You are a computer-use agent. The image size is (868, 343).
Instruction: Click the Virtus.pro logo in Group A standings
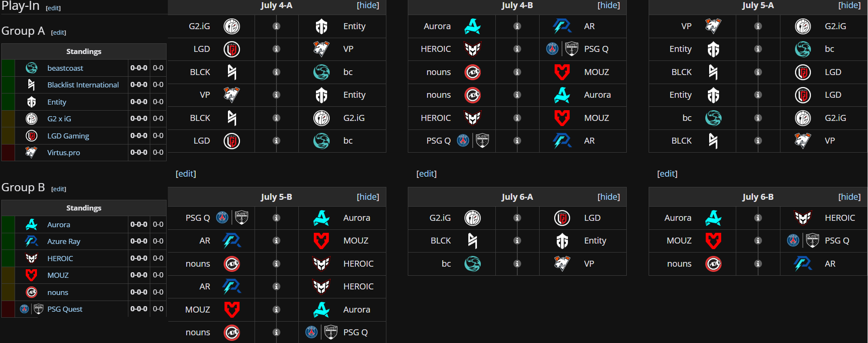coord(31,152)
